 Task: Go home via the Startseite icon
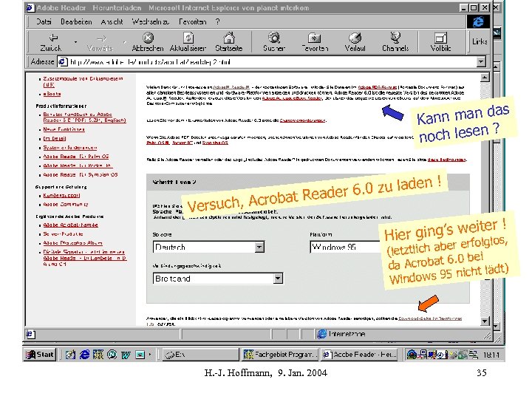pos(229,38)
